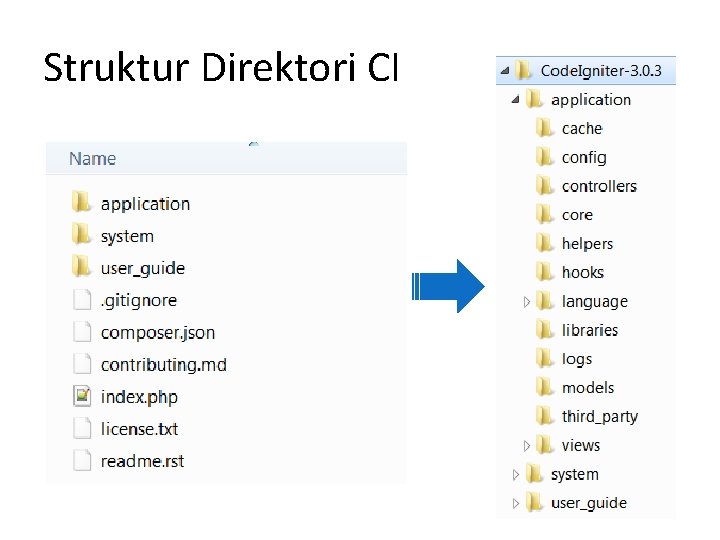
Task: Select 'logs' label in tree
Action: 577,359
